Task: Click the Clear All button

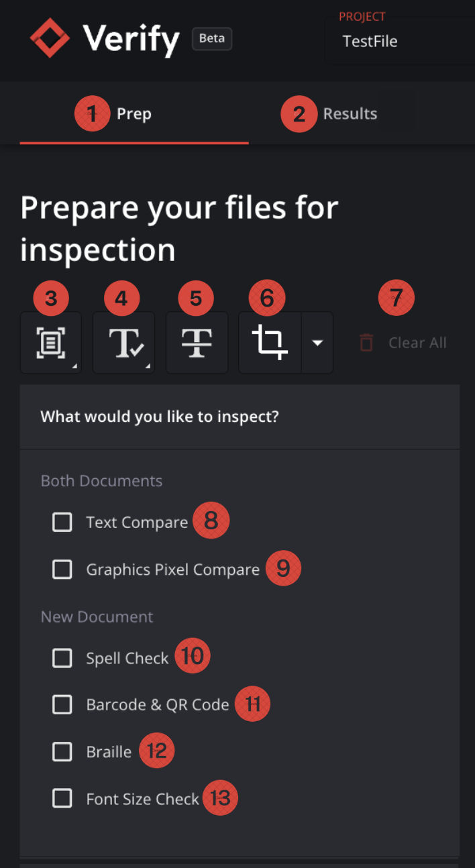Action: [417, 342]
